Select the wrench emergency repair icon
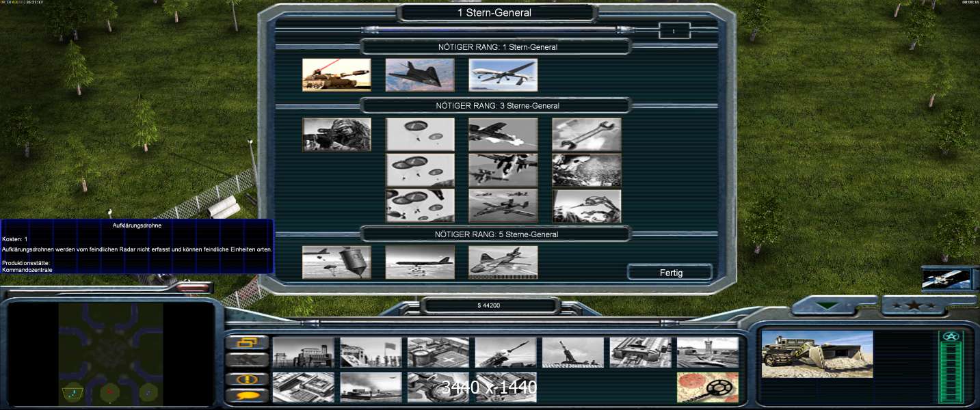Screen dimensions: 980x410 (586, 134)
